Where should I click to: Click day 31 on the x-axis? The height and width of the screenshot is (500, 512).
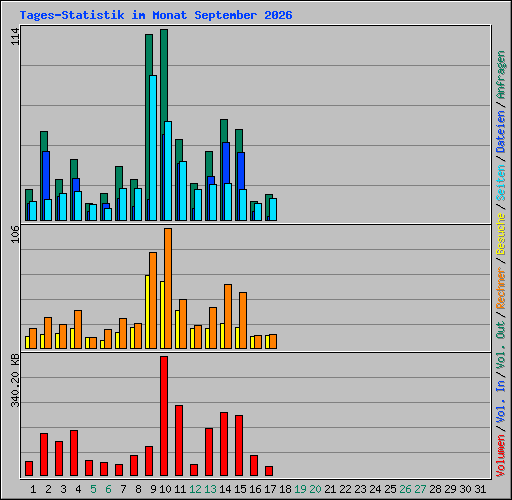[480, 489]
